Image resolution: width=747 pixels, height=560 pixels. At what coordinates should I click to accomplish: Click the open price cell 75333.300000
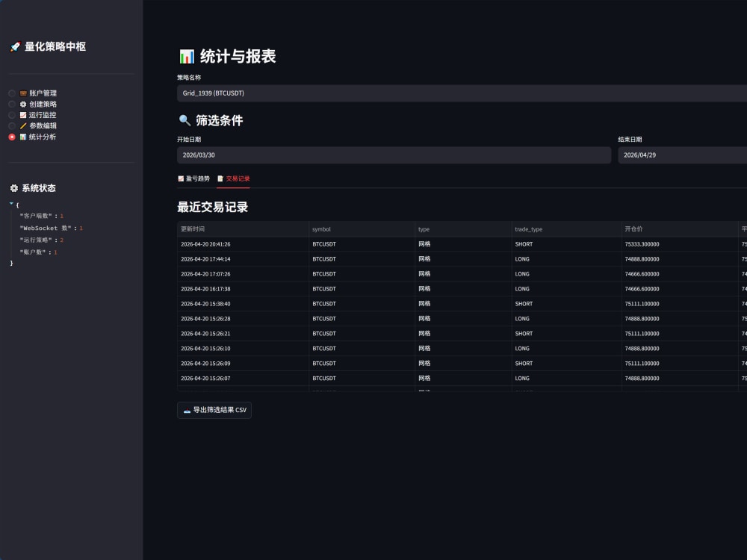click(680, 244)
